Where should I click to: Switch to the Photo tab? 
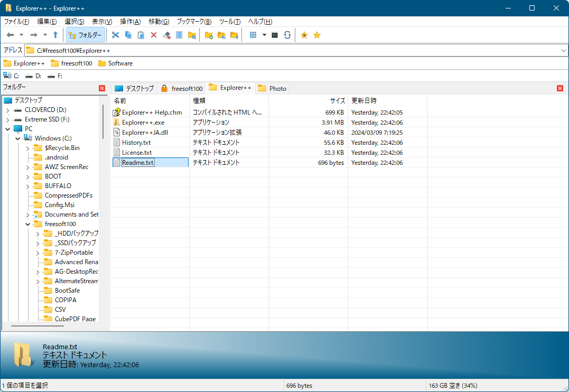point(273,88)
